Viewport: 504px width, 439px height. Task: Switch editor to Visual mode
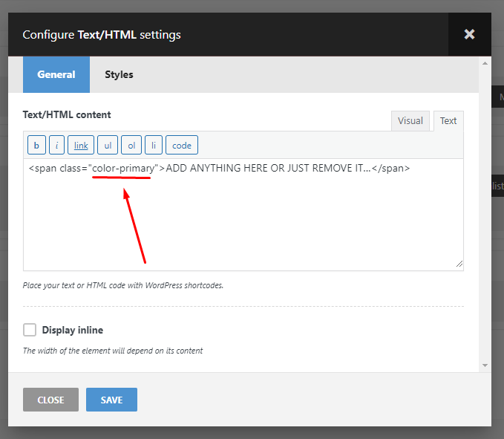[410, 121]
